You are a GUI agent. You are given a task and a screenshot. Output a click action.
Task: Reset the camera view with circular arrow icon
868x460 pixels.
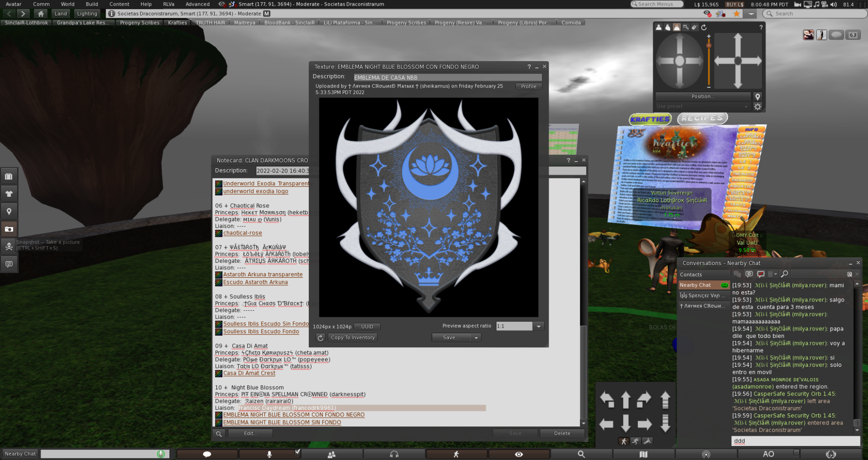click(704, 27)
